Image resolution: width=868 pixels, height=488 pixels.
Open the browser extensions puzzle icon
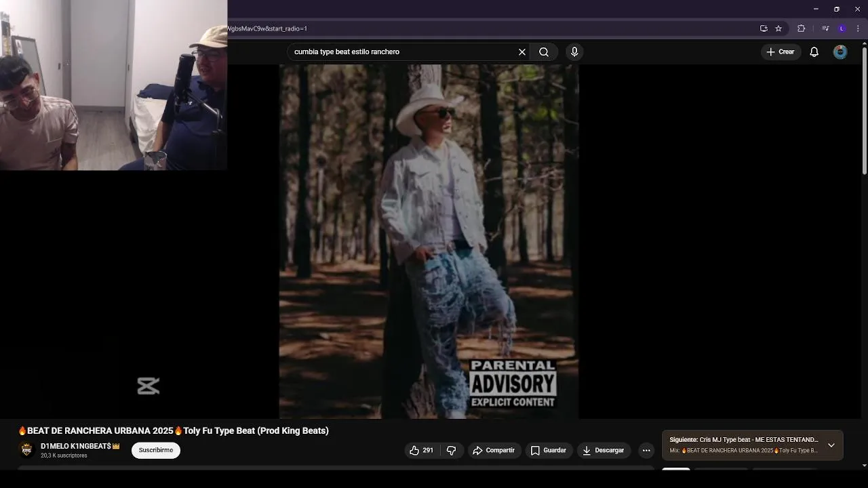click(x=802, y=28)
